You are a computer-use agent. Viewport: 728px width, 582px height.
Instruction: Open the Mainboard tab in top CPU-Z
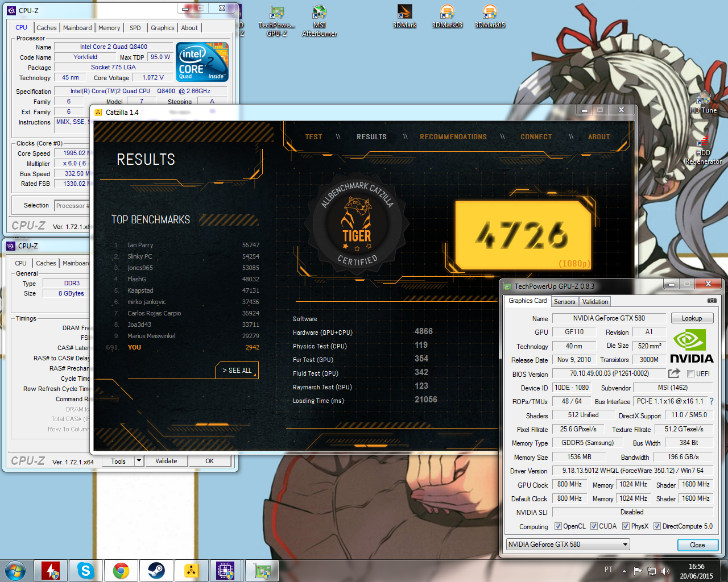pyautogui.click(x=77, y=28)
